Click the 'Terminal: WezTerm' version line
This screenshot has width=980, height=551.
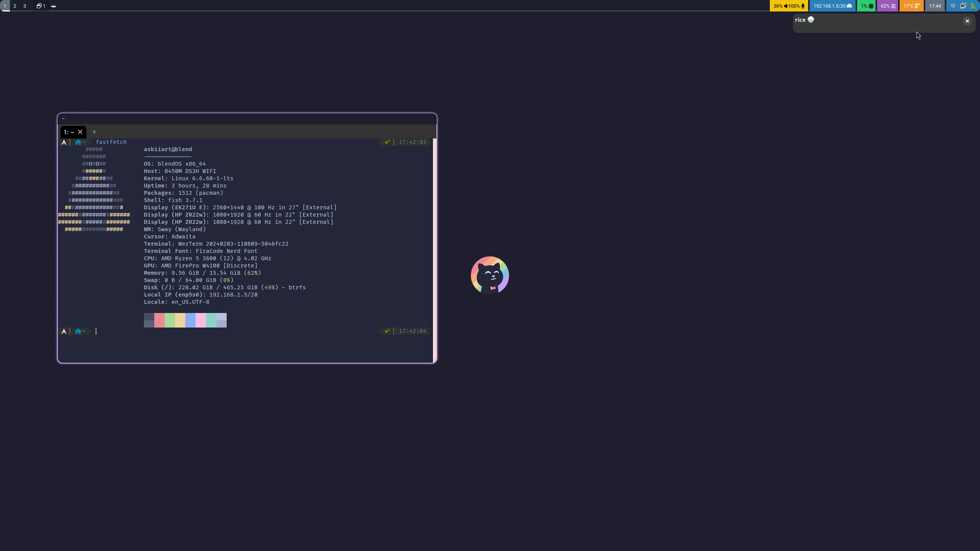point(216,244)
